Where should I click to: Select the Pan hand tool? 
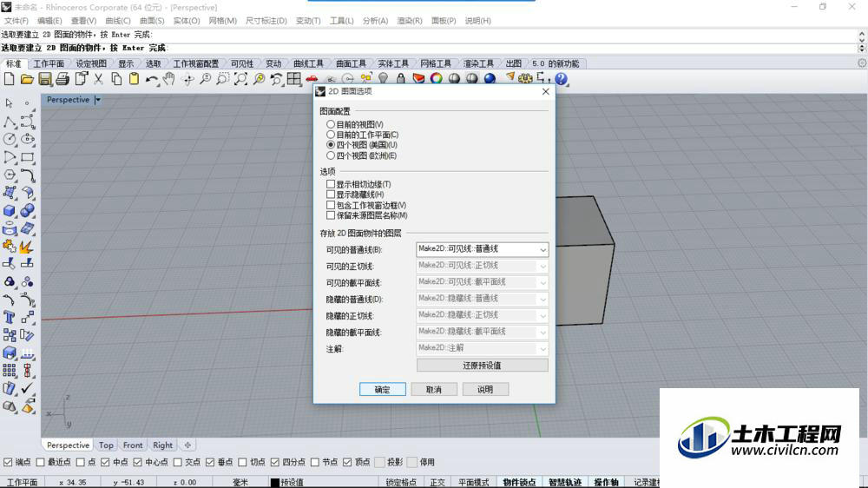click(169, 79)
